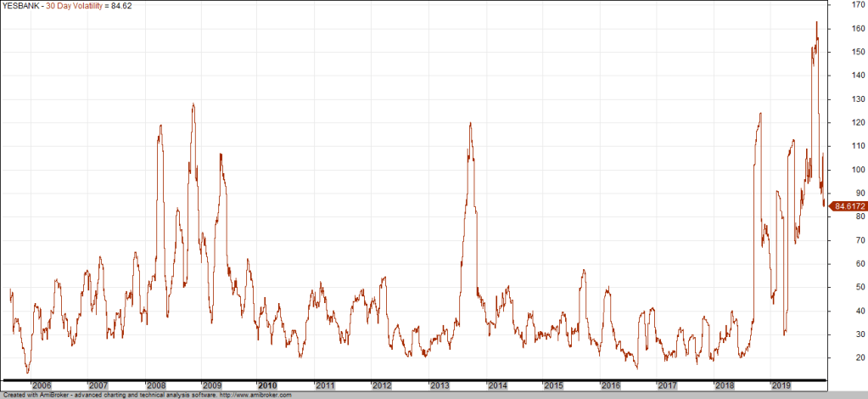Screen dimensions: 868x399
Task: Click the 2019 highest volatility peak above 160
Action: (816, 23)
